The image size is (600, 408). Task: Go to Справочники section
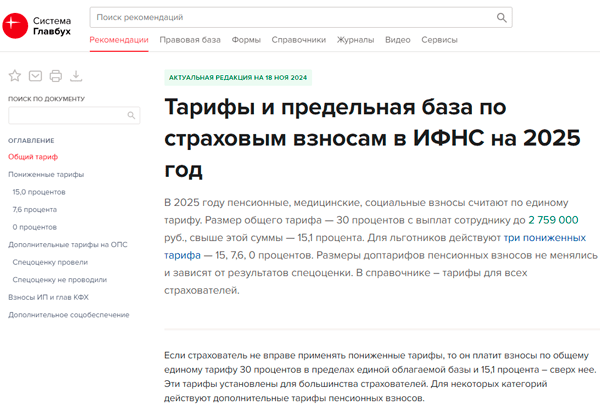click(299, 40)
